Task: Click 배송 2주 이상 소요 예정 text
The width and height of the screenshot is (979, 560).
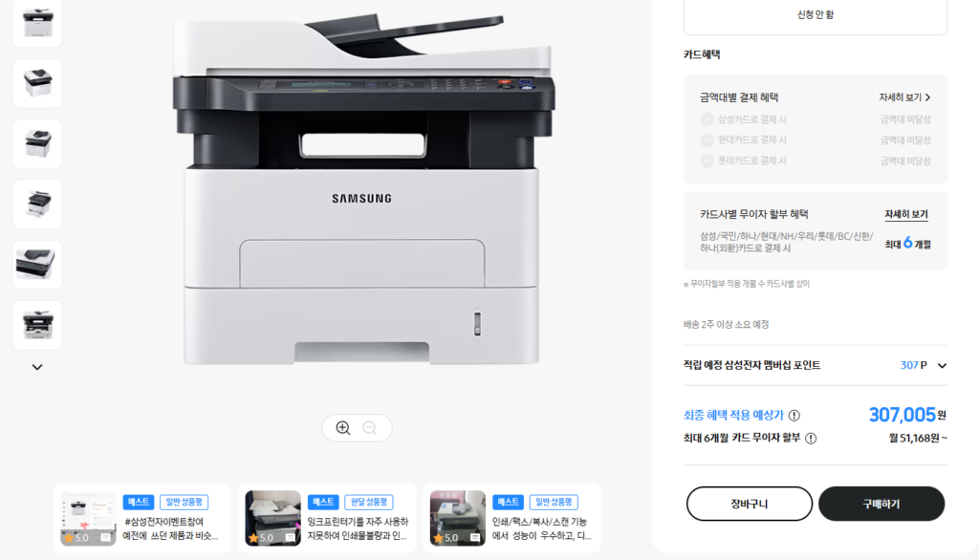Action: click(x=727, y=325)
